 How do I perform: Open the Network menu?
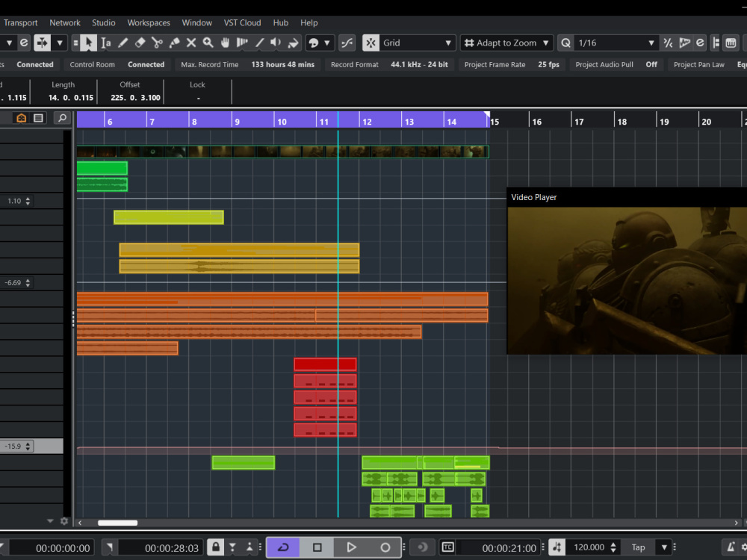click(65, 22)
